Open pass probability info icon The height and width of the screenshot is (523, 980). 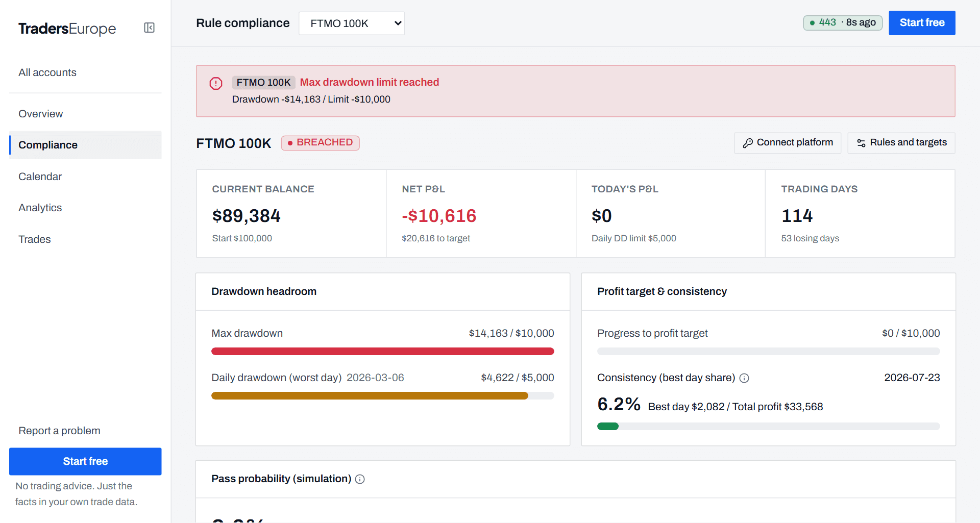[360, 479]
